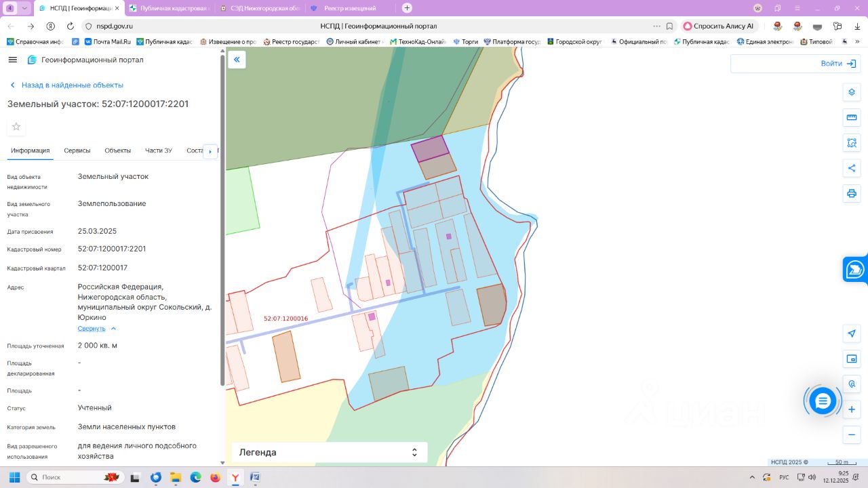
Task: Zoom out the map with minus
Action: [852, 434]
